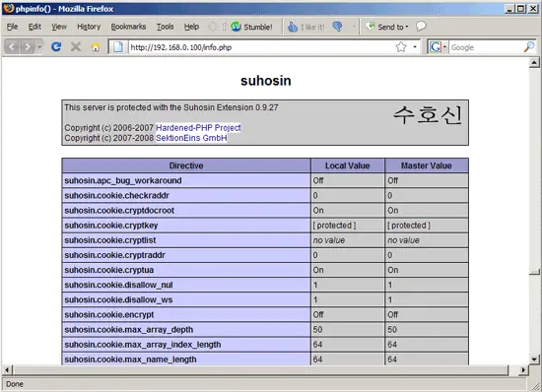Go to the home page icon
542x392 pixels.
pos(96,46)
